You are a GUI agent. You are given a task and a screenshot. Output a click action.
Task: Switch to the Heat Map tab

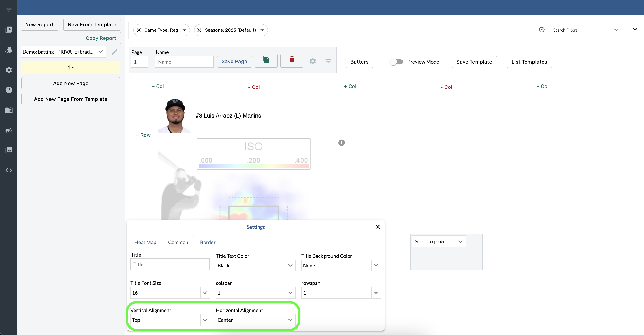tap(145, 242)
